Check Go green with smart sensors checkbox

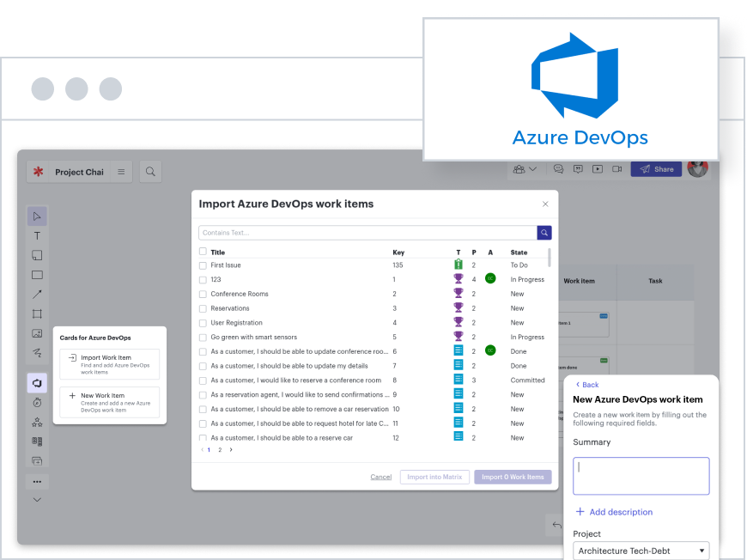(x=203, y=337)
